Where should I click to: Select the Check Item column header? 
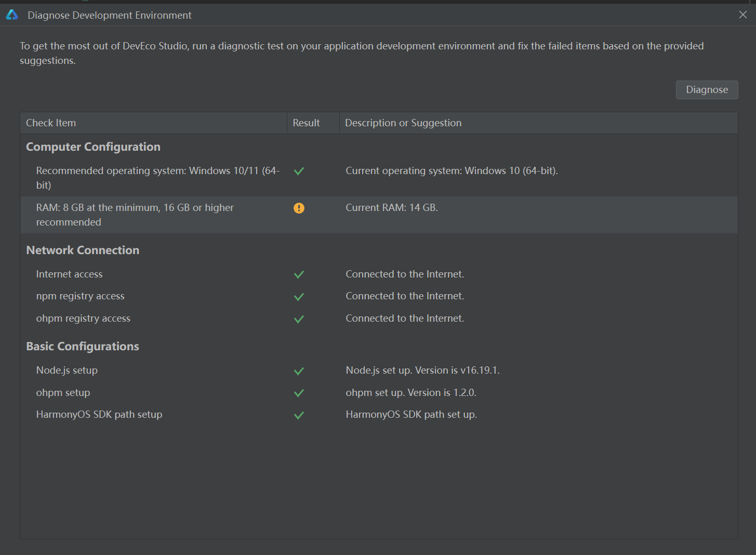pos(154,123)
